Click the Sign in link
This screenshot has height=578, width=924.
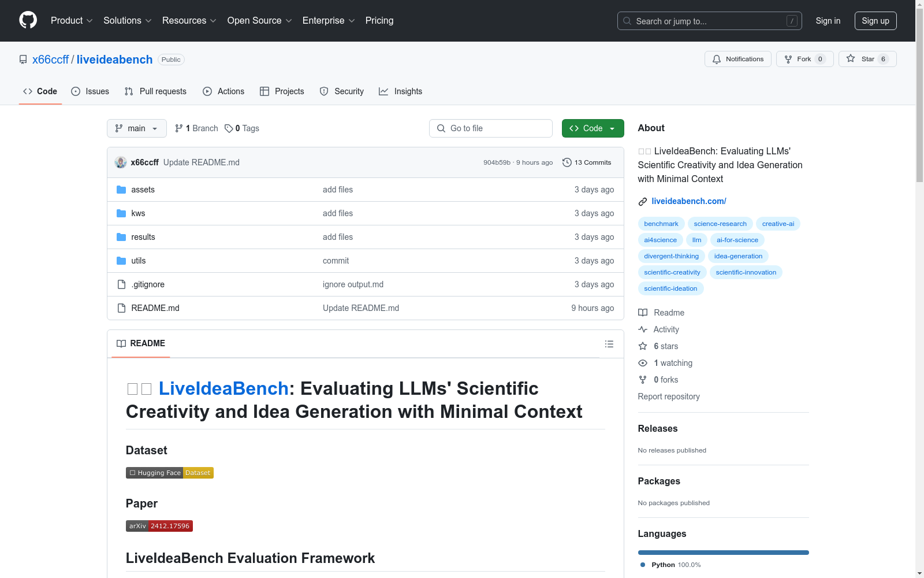[x=828, y=21]
